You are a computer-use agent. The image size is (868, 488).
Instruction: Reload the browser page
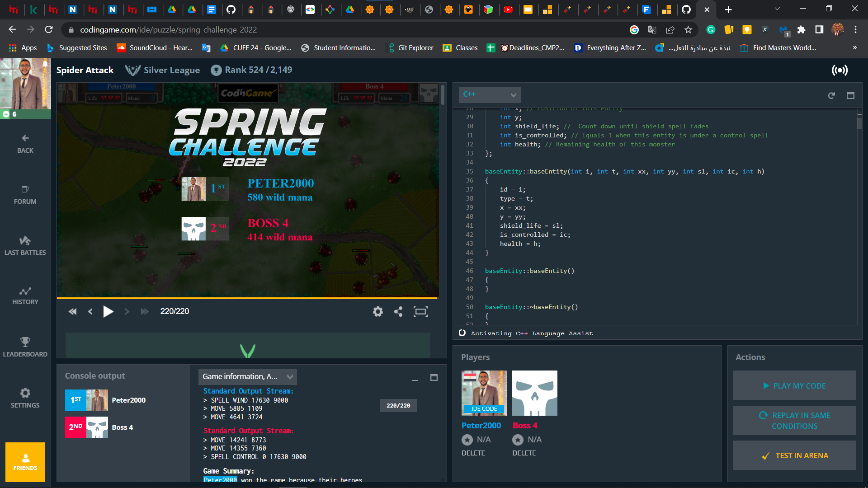[49, 30]
